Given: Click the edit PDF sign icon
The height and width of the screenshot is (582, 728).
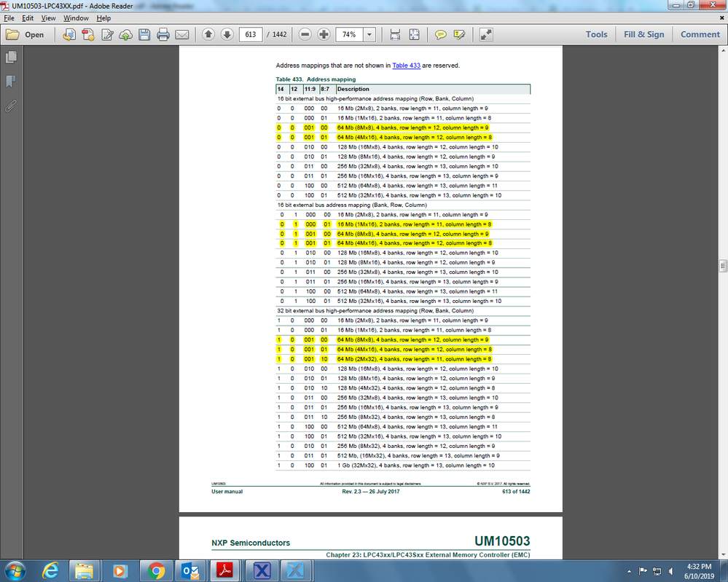Looking at the screenshot, I should click(x=107, y=35).
